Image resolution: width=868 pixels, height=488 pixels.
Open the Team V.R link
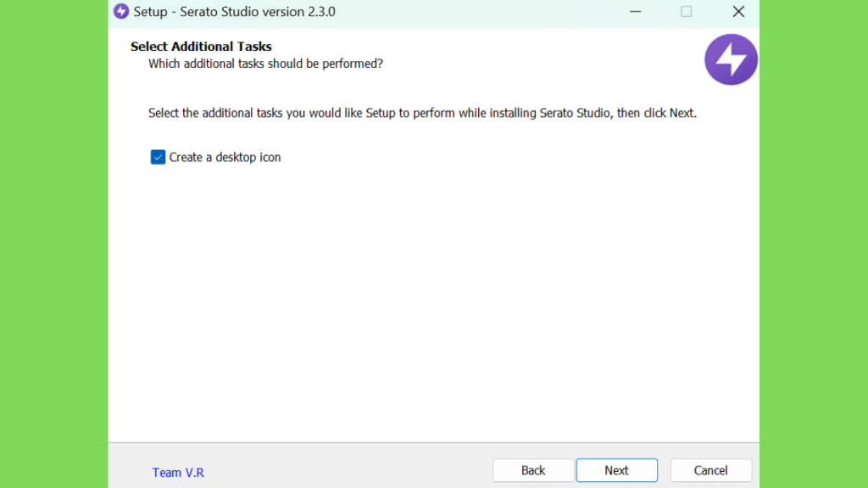[x=178, y=473]
